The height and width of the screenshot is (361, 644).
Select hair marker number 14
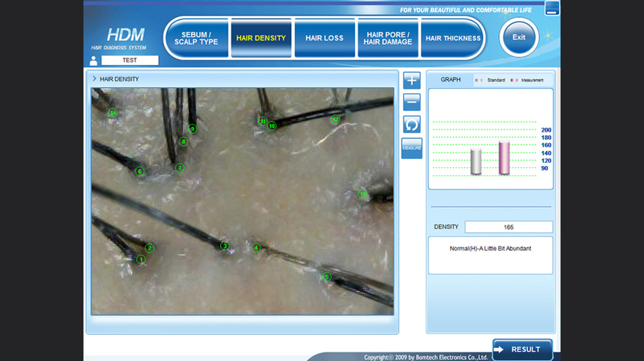113,112
